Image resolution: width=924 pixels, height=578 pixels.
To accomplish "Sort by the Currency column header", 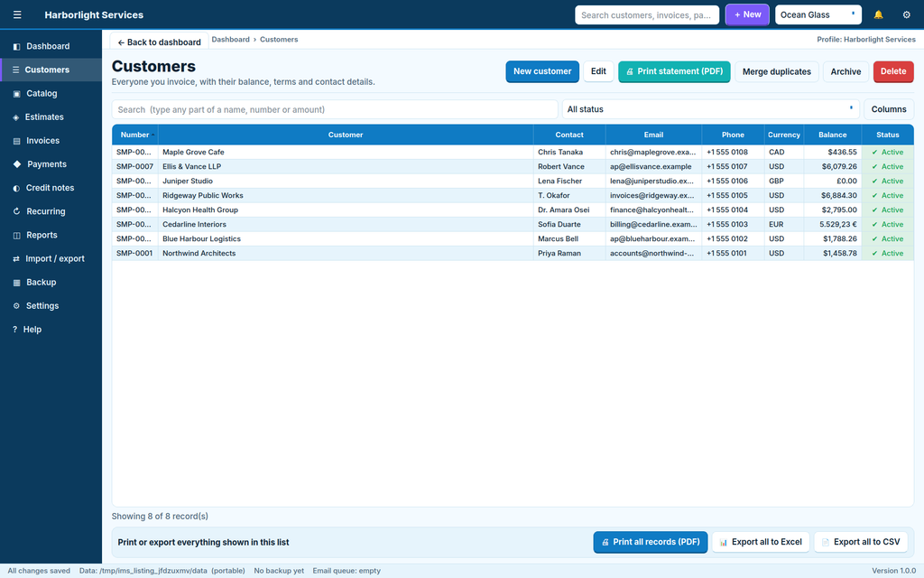I will (x=784, y=135).
